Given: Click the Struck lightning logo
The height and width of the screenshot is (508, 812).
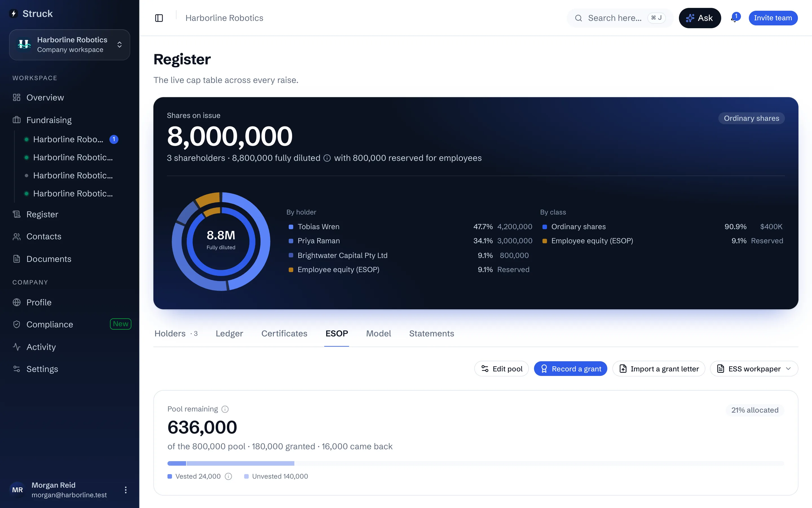Looking at the screenshot, I should (x=14, y=14).
